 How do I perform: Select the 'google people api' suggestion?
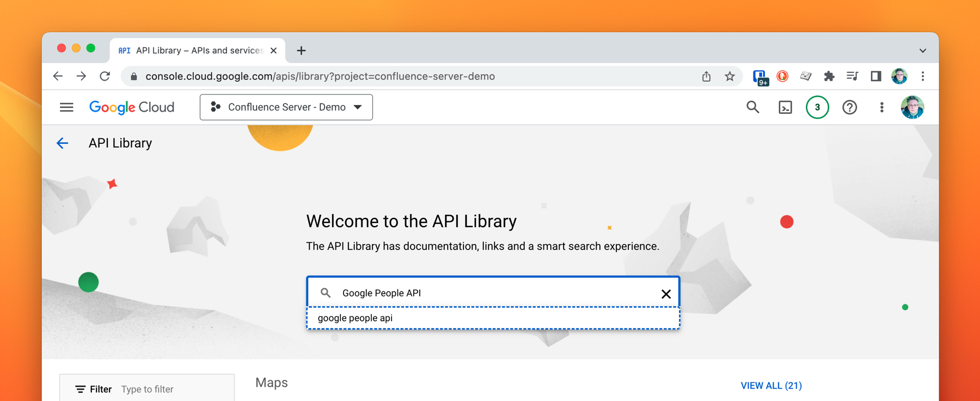355,318
